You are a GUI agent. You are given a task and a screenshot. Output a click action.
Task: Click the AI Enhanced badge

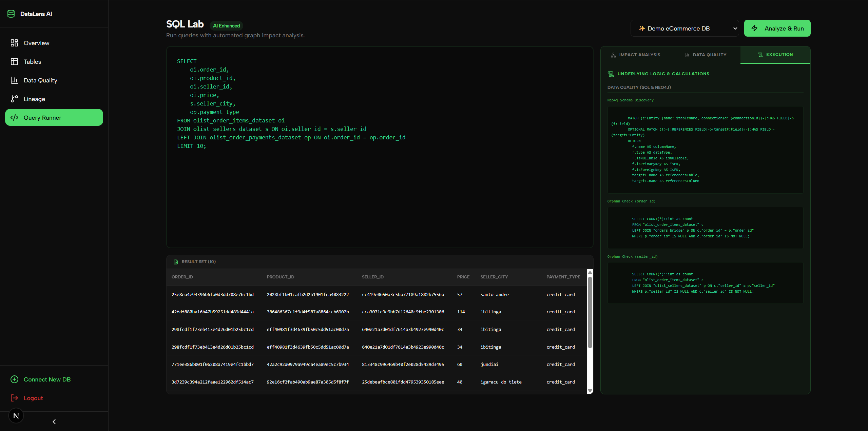click(x=226, y=25)
